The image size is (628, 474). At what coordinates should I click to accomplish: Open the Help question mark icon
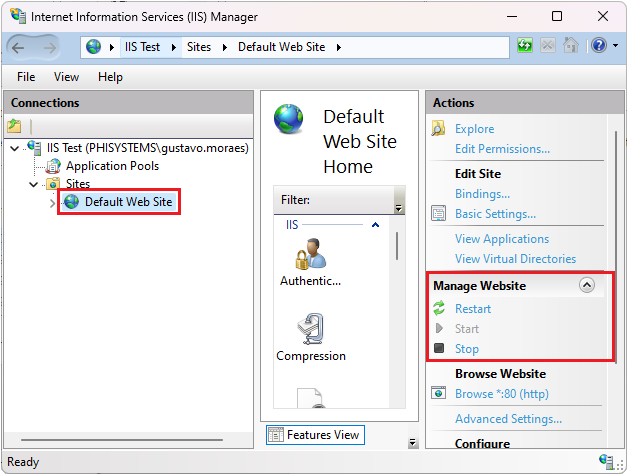[599, 45]
